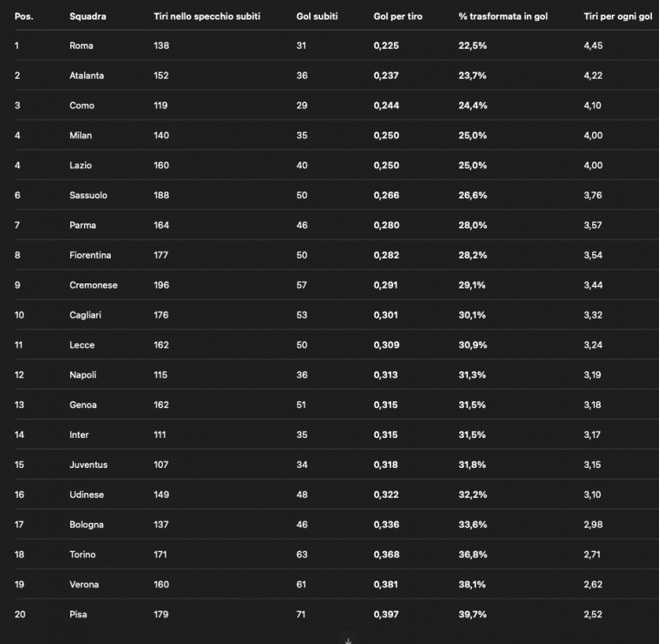Click Fiorentina's 28,2% value
The image size is (659, 644).
point(473,255)
